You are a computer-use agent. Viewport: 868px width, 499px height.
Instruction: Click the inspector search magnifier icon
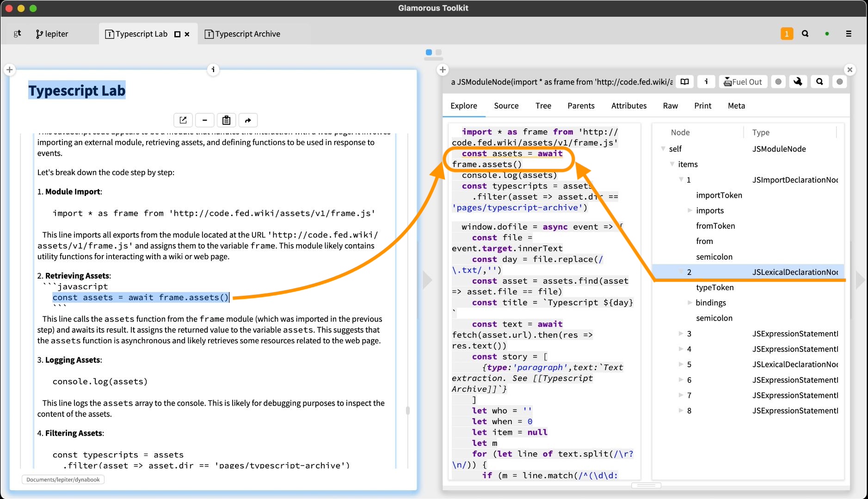(819, 82)
